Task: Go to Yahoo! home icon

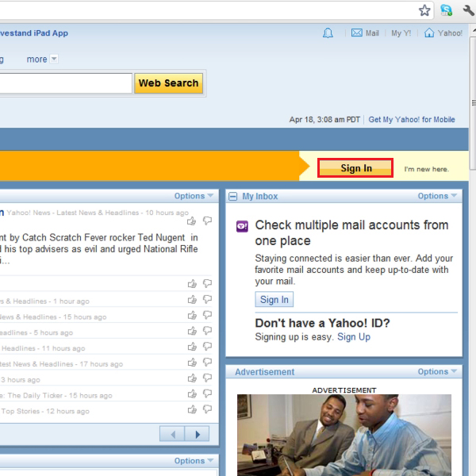Action: coord(429,33)
